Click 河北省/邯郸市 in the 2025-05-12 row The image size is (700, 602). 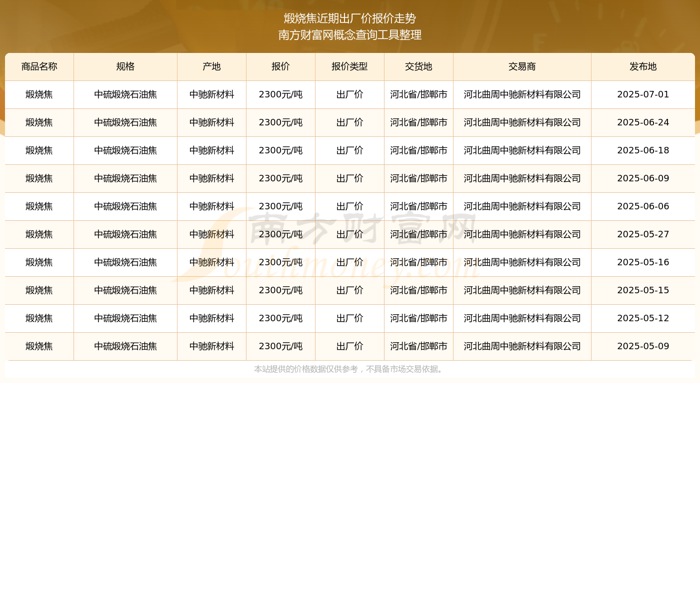point(419,318)
